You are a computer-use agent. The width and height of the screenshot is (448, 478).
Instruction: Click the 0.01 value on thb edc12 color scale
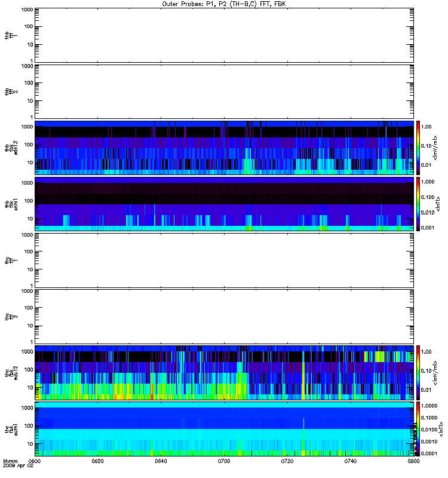pos(426,165)
